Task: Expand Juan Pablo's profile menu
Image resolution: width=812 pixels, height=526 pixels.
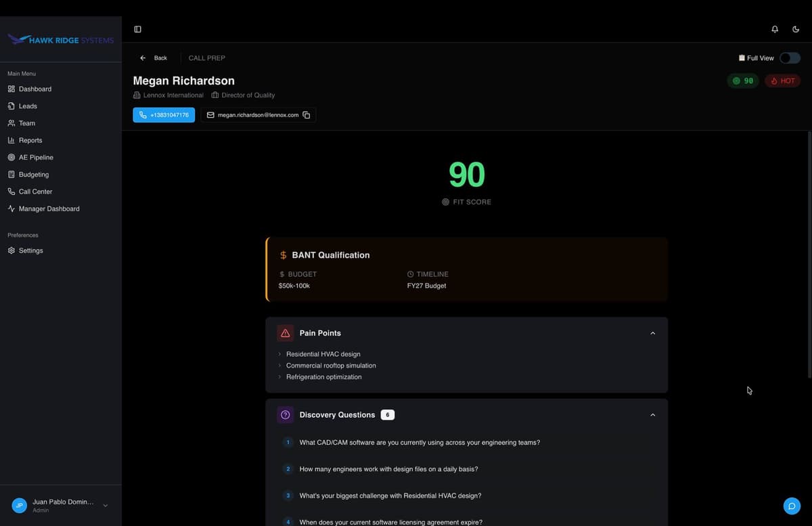Action: point(105,505)
